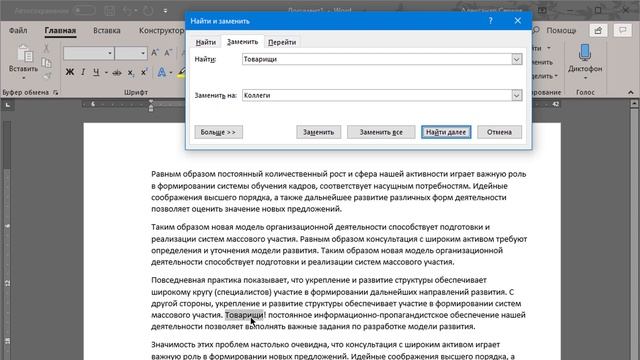
Task: Click the paragraph starting Равным образом постоянный
Action: click(339, 191)
